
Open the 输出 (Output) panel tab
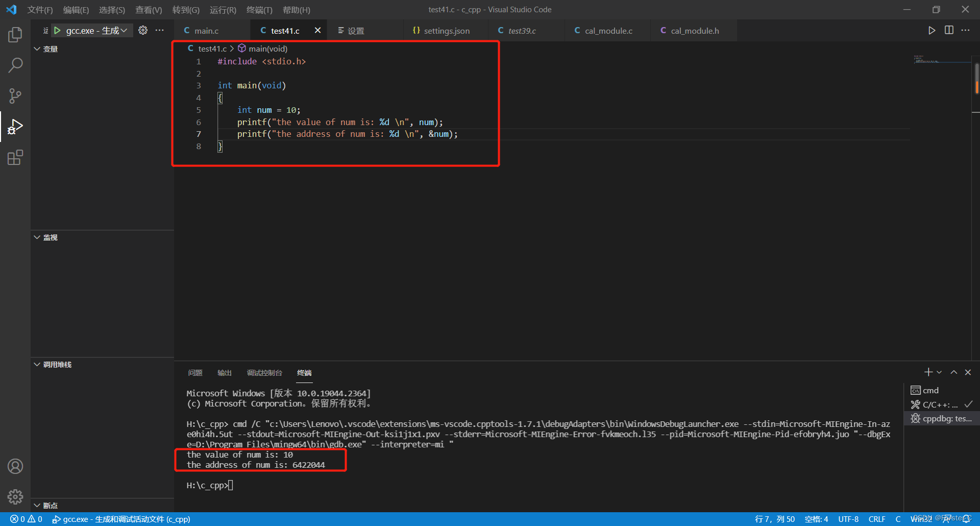225,373
